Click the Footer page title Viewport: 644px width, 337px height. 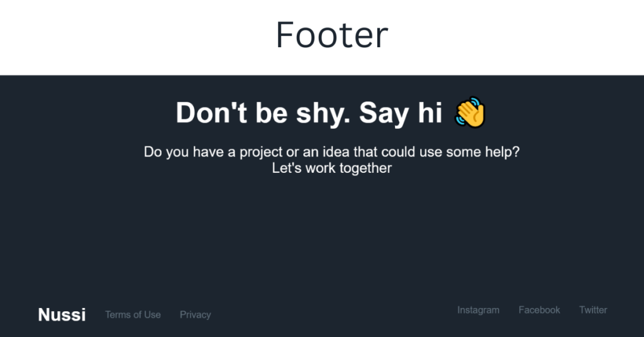[332, 35]
